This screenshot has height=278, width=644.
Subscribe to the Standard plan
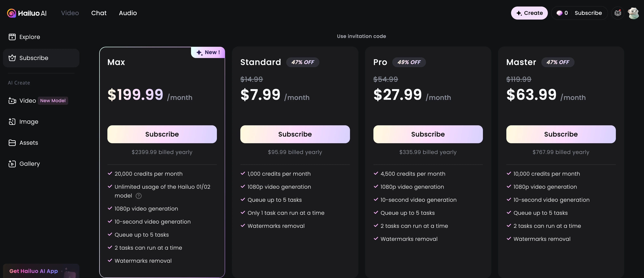click(x=295, y=134)
